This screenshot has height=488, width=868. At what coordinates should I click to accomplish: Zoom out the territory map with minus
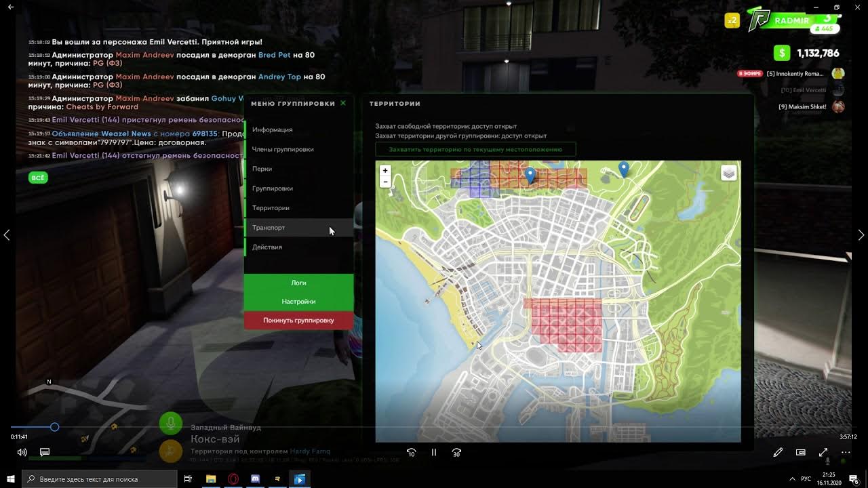click(x=385, y=182)
